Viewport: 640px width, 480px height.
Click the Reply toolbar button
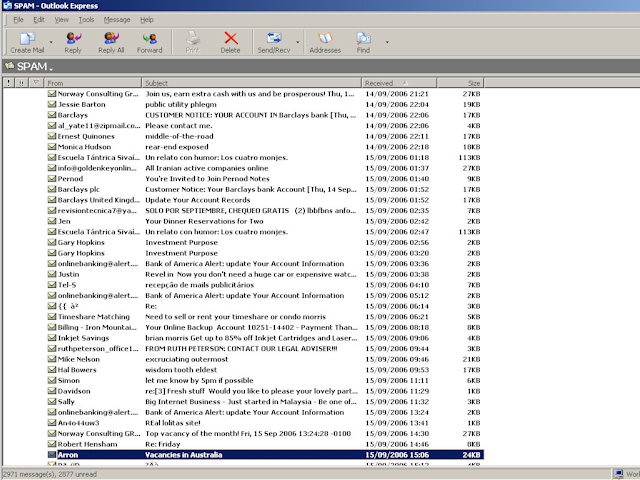click(x=73, y=42)
